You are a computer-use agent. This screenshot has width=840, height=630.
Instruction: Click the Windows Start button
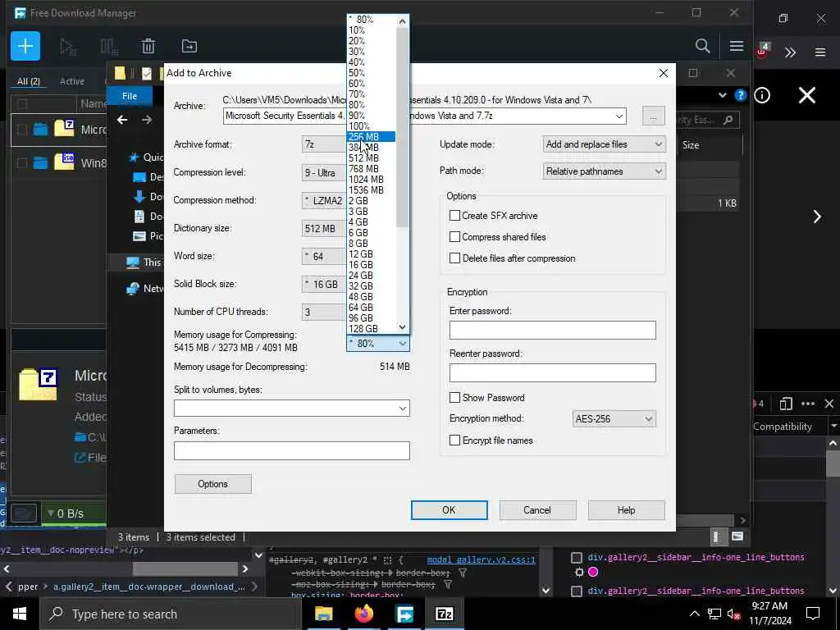(x=20, y=614)
